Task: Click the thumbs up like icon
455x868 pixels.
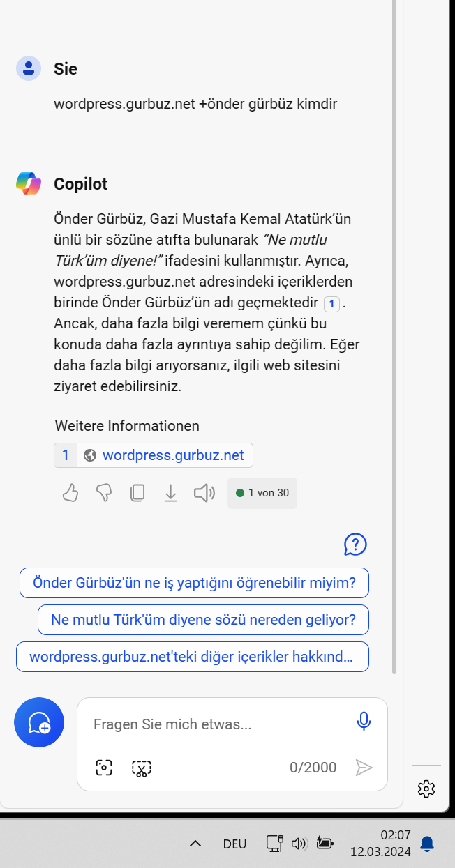Action: click(70, 494)
